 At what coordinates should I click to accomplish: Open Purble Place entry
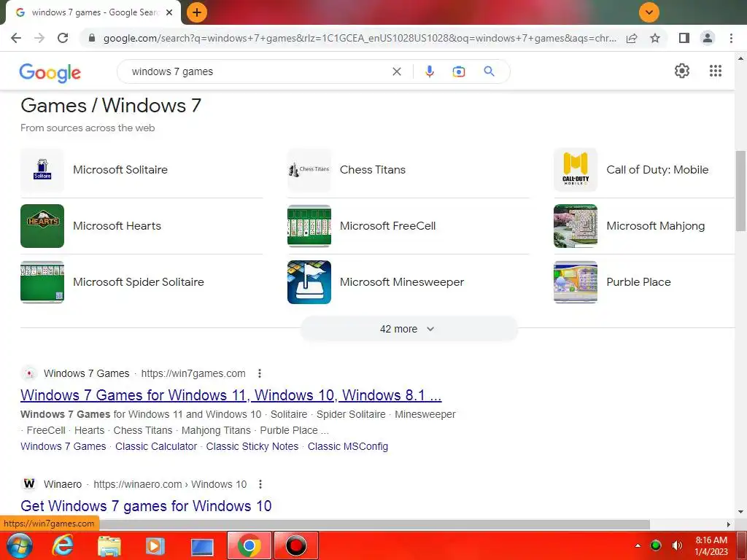[644, 282]
